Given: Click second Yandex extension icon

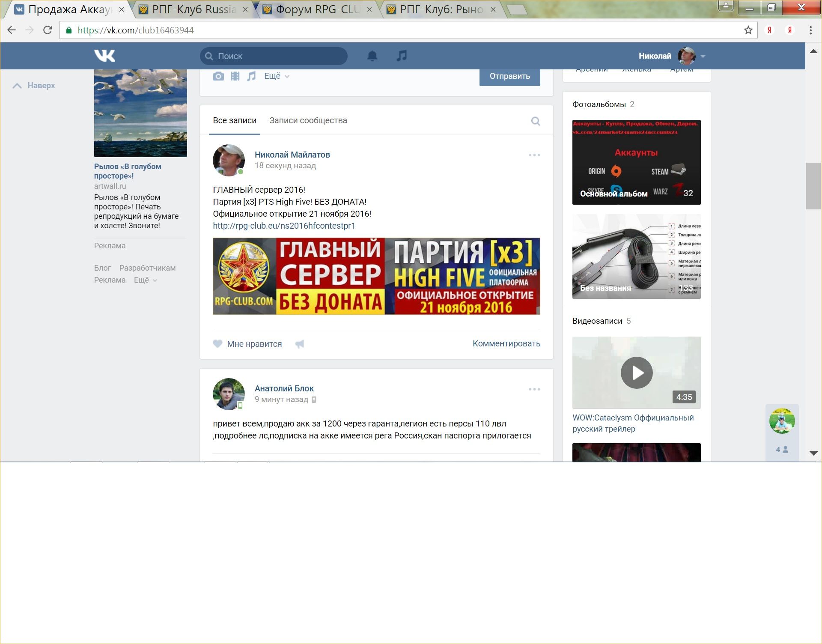Looking at the screenshot, I should click(x=790, y=30).
